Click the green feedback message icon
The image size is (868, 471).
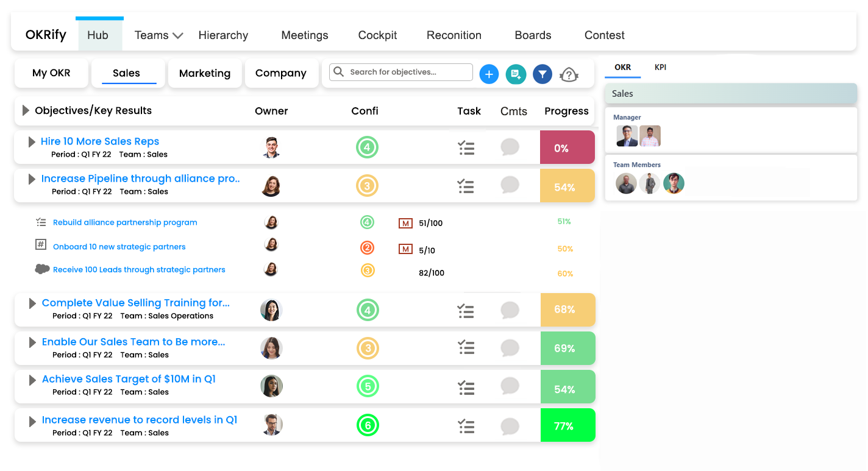(515, 74)
